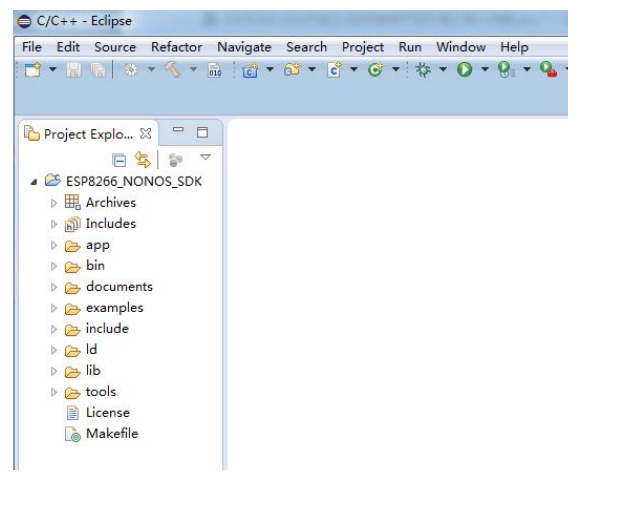
Task: Click the Debug bug icon
Action: [x=423, y=70]
